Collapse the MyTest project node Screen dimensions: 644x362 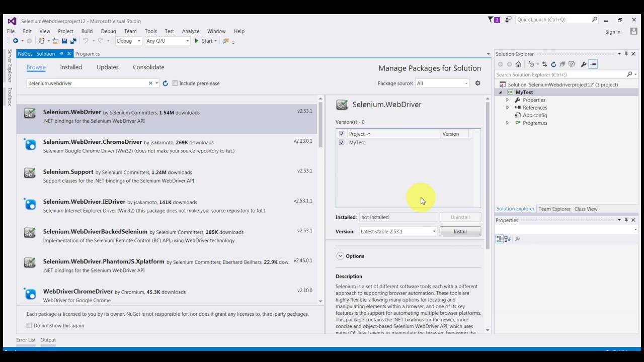point(501,93)
